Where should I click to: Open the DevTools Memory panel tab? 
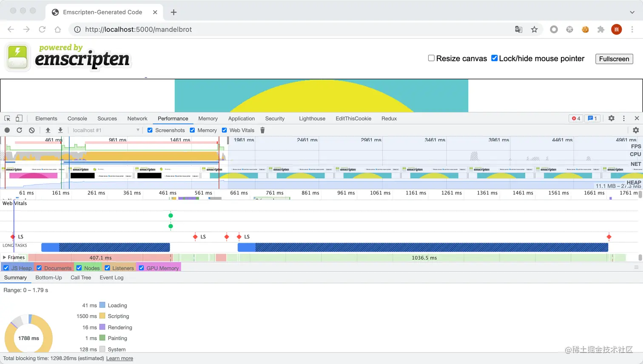tap(208, 119)
